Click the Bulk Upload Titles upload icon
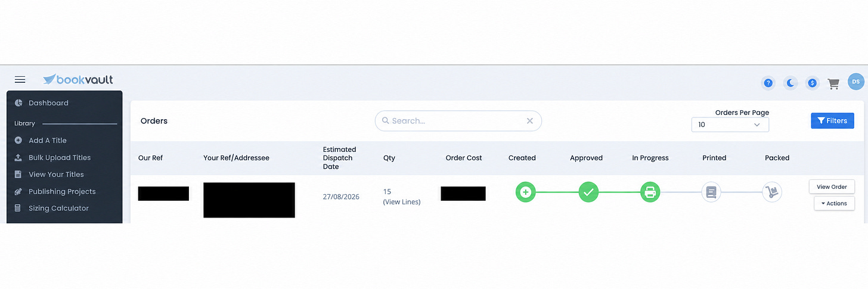 [18, 158]
